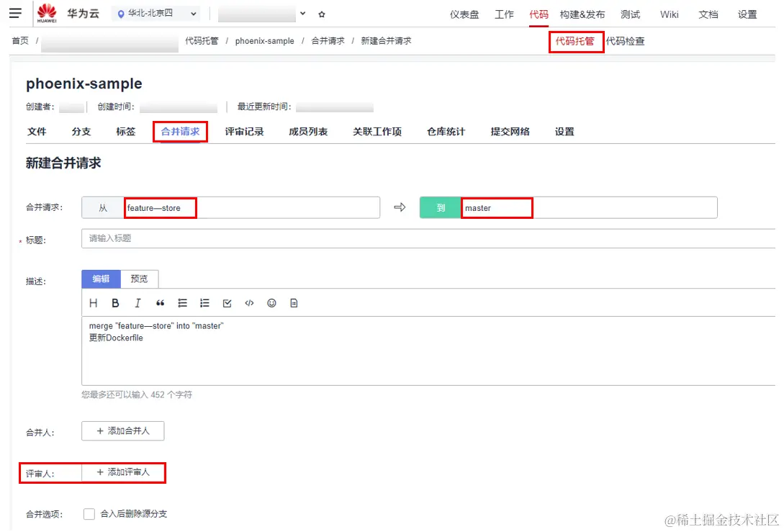This screenshot has width=784, height=532.
Task: Open source branch feature—store selector
Action: (230, 207)
